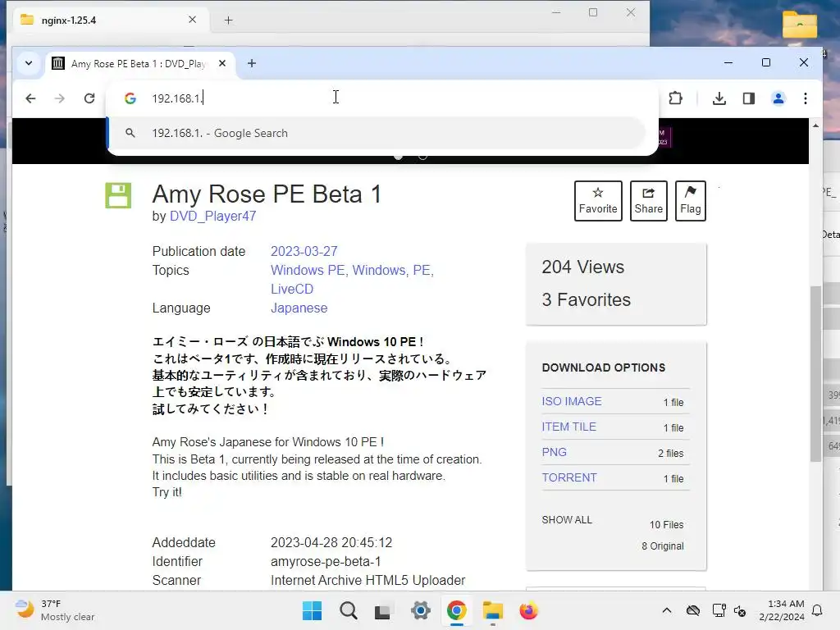
Task: Select the 192.168.1. Google Search suggestion
Action: point(376,133)
